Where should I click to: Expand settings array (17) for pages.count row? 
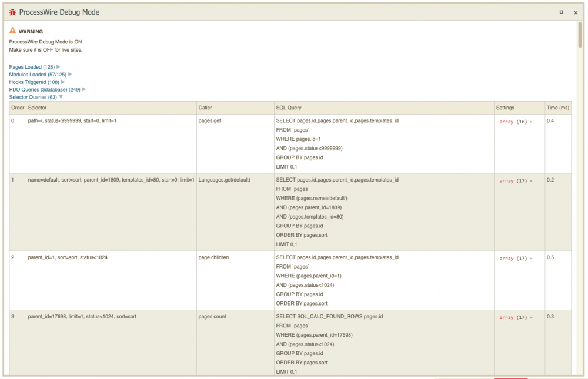click(x=516, y=318)
